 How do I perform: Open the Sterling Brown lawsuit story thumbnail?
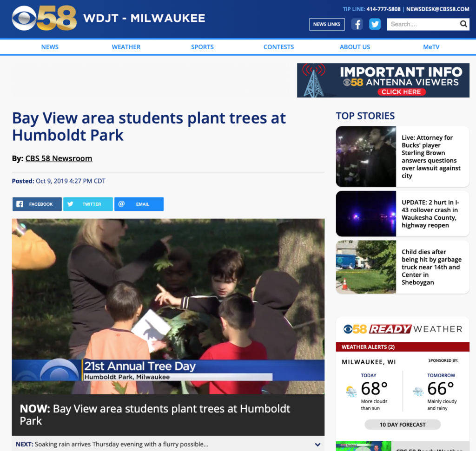coord(366,157)
